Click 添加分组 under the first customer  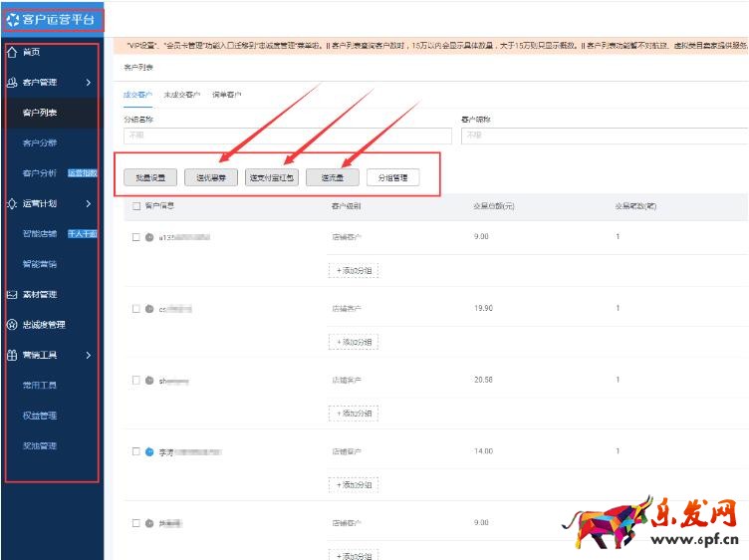354,270
